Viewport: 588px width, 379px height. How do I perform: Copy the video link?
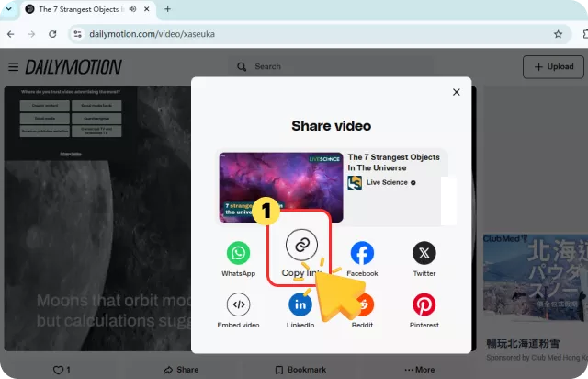(x=301, y=245)
